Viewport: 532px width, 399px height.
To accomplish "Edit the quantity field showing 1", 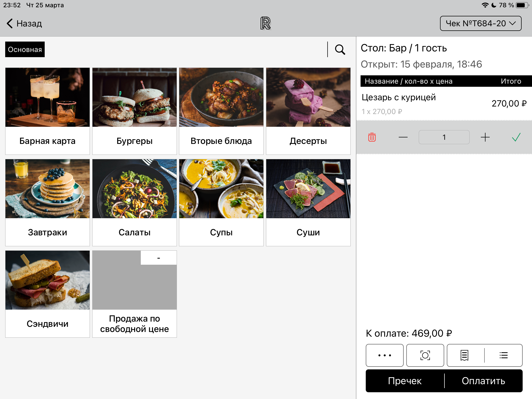I will 444,137.
